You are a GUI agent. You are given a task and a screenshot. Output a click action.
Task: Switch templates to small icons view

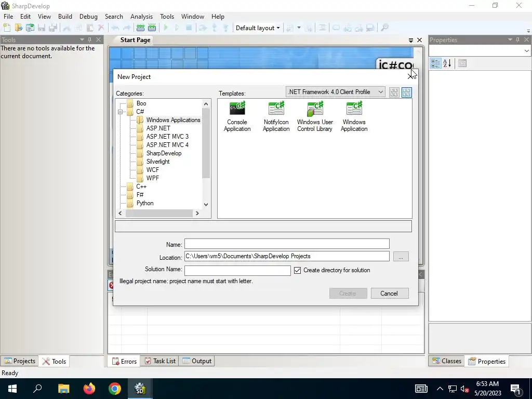(x=394, y=92)
